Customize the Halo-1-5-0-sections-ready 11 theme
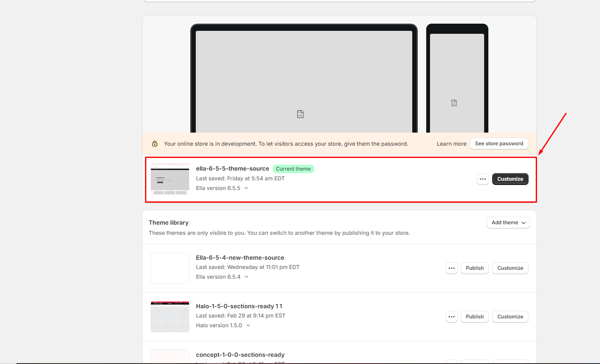Screen dimensions: 600x364 coord(510,317)
